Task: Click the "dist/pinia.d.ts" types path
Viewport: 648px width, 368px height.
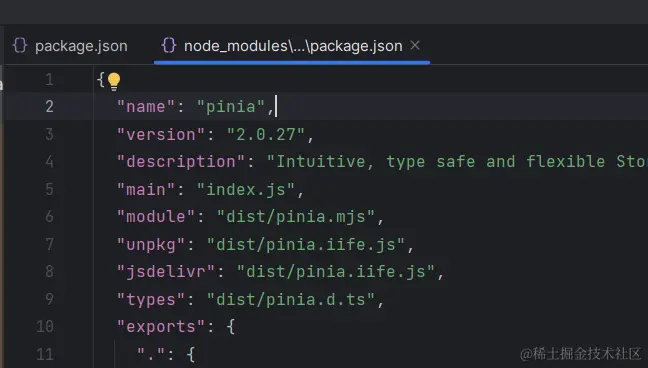Action: click(x=291, y=299)
